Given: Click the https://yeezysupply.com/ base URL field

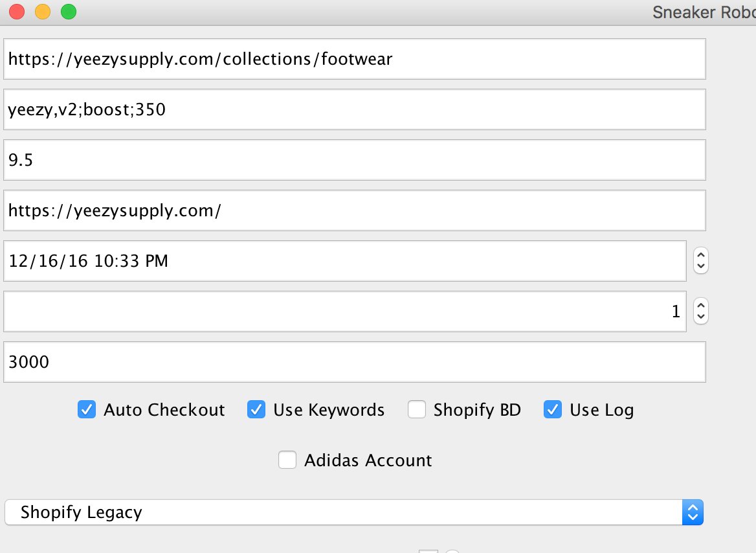Looking at the screenshot, I should point(355,210).
